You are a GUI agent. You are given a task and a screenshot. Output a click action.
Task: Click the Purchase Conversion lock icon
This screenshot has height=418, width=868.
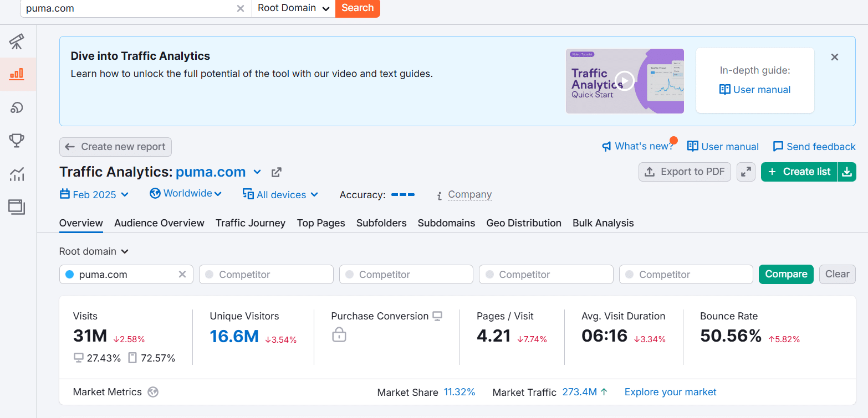(x=339, y=334)
